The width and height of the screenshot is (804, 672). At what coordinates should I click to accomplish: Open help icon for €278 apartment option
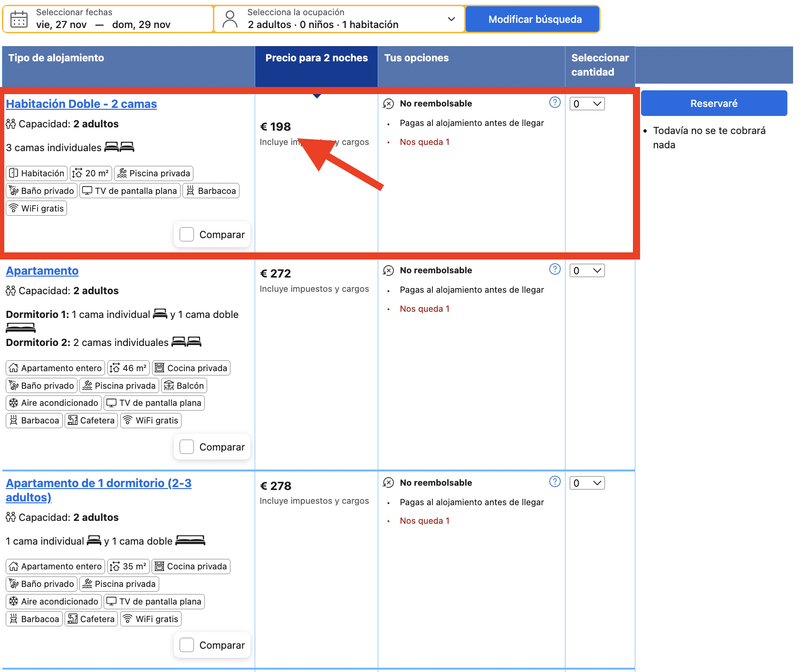pos(555,482)
